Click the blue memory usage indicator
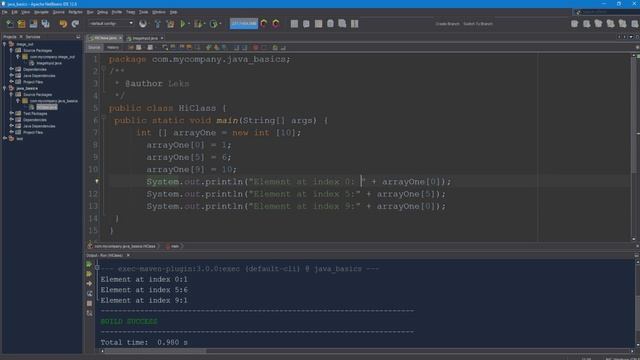The width and height of the screenshot is (640, 360). 244,24
